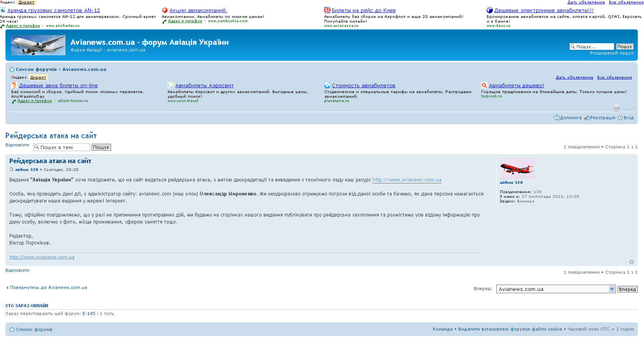Click the Вперед go button
Screen dimensions: 644x338
(627, 289)
